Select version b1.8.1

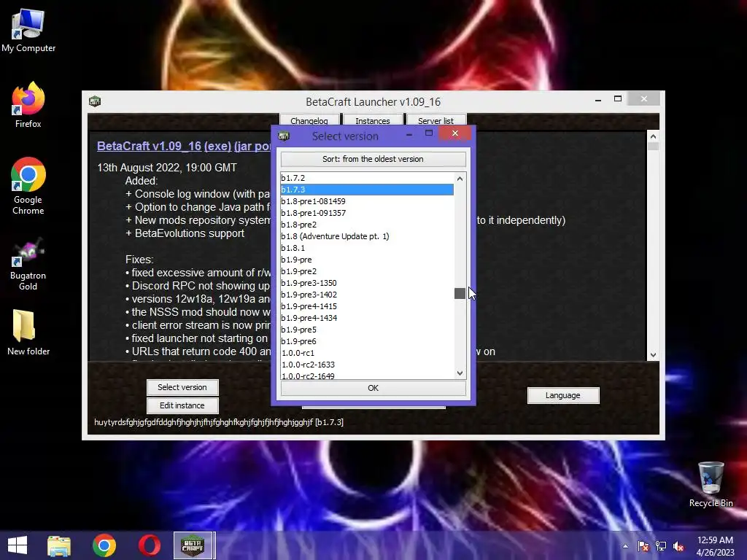367,248
